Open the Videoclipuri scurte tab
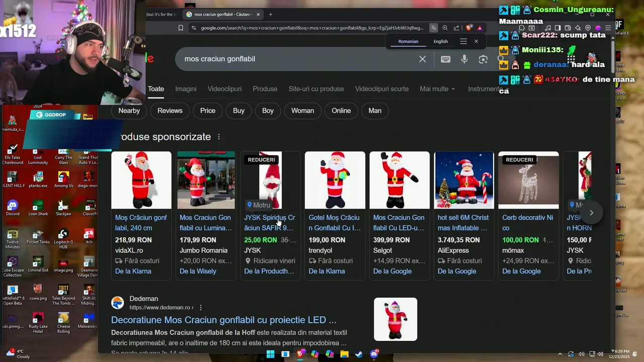The width and height of the screenshot is (644, 362). coord(382,89)
